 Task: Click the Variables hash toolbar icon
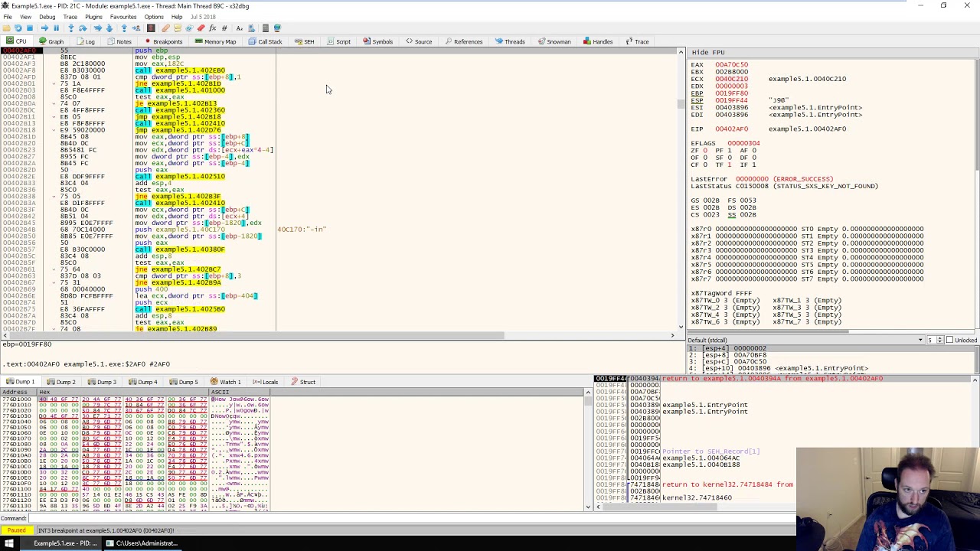click(x=224, y=28)
